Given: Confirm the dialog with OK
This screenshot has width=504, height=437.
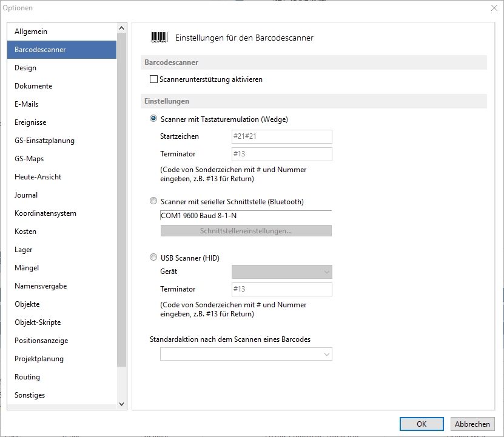Looking at the screenshot, I should [422, 424].
